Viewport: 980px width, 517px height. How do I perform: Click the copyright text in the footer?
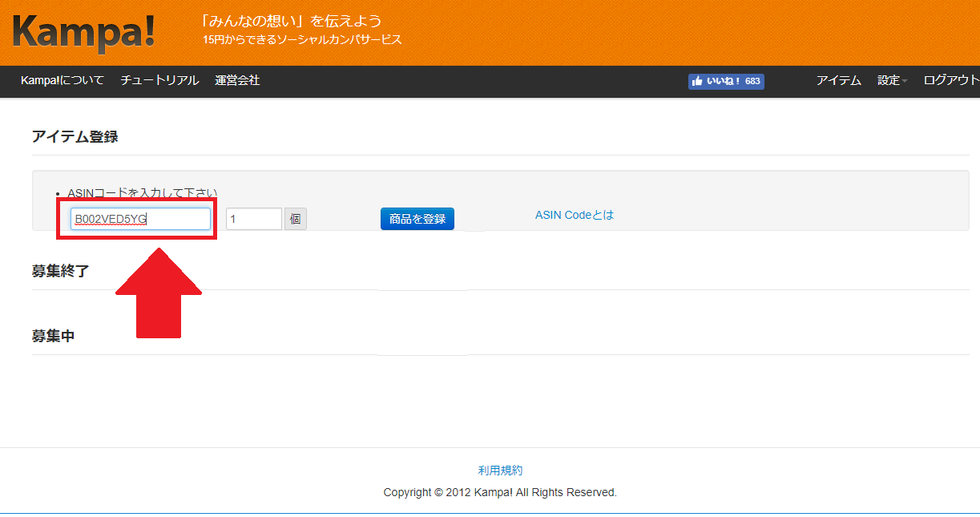500,492
